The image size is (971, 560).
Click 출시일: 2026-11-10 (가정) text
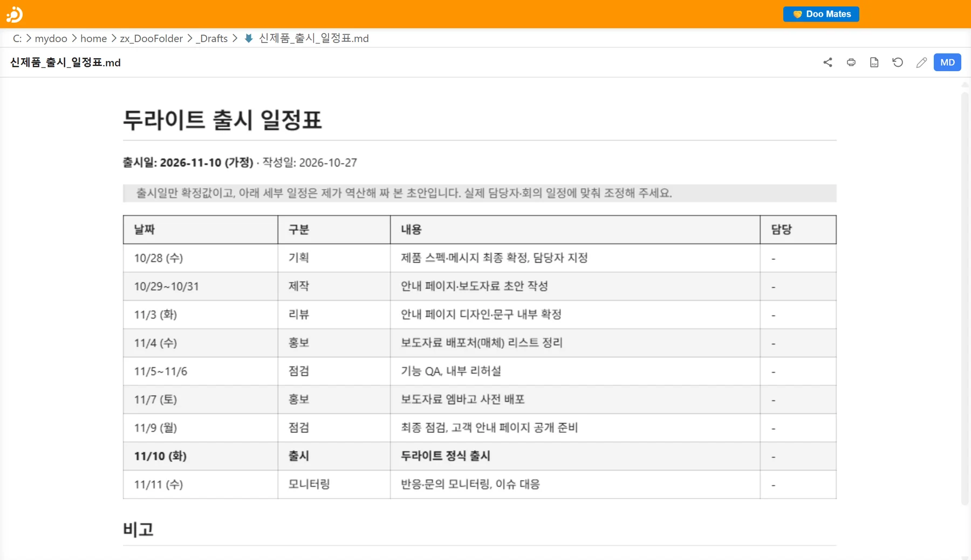tap(188, 163)
